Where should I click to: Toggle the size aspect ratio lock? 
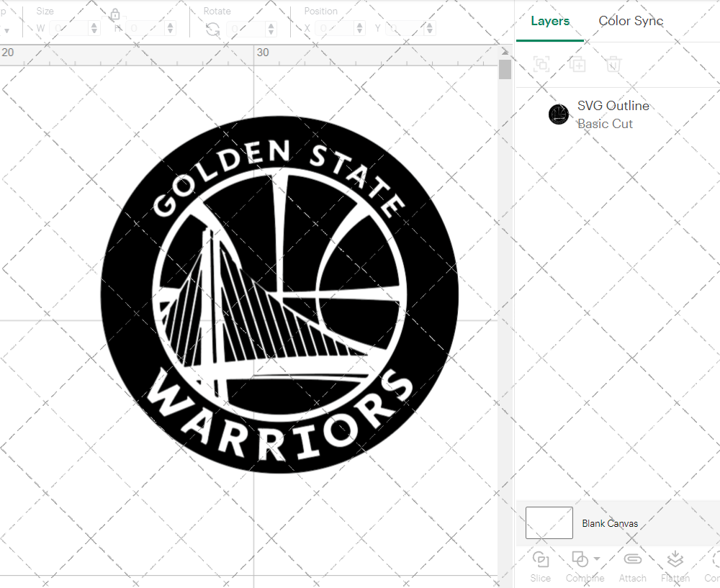116,14
